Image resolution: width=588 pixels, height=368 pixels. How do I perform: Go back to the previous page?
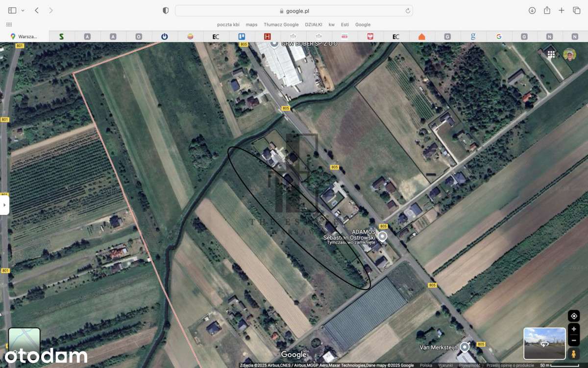coord(37,10)
